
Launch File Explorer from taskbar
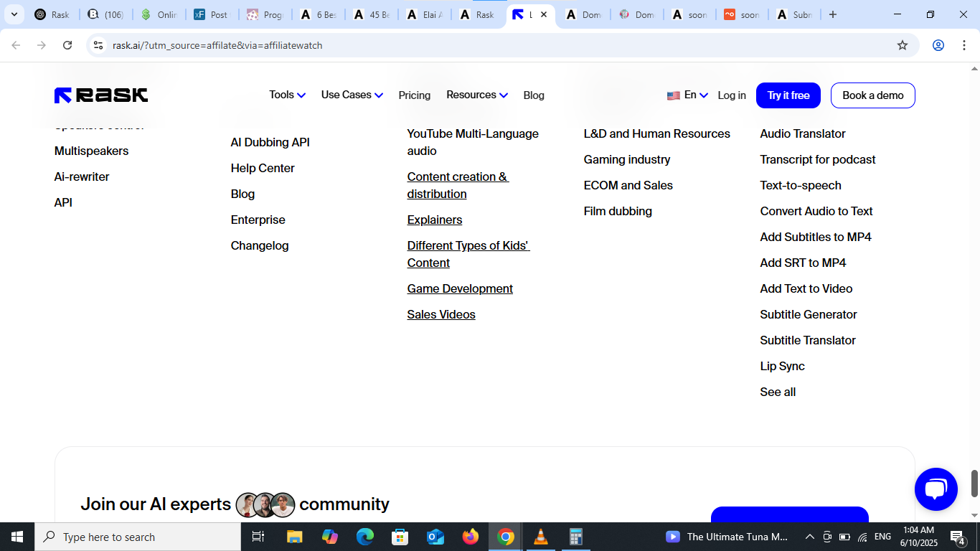tap(294, 537)
